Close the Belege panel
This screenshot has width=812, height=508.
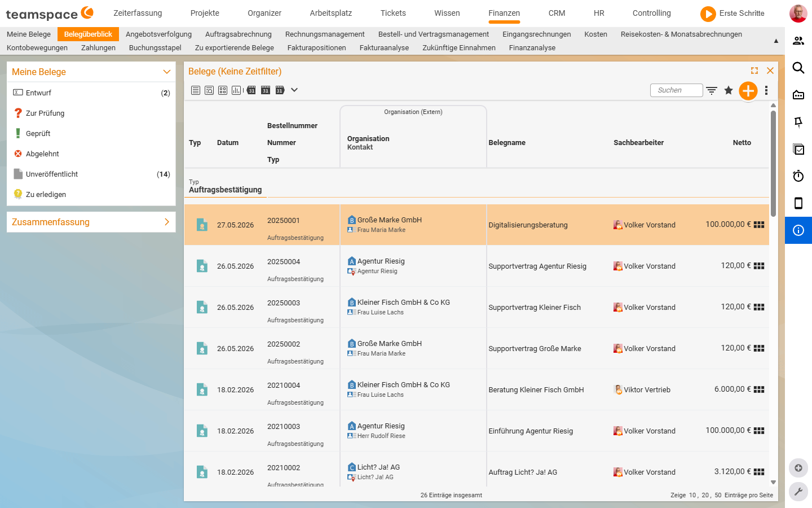tap(770, 71)
